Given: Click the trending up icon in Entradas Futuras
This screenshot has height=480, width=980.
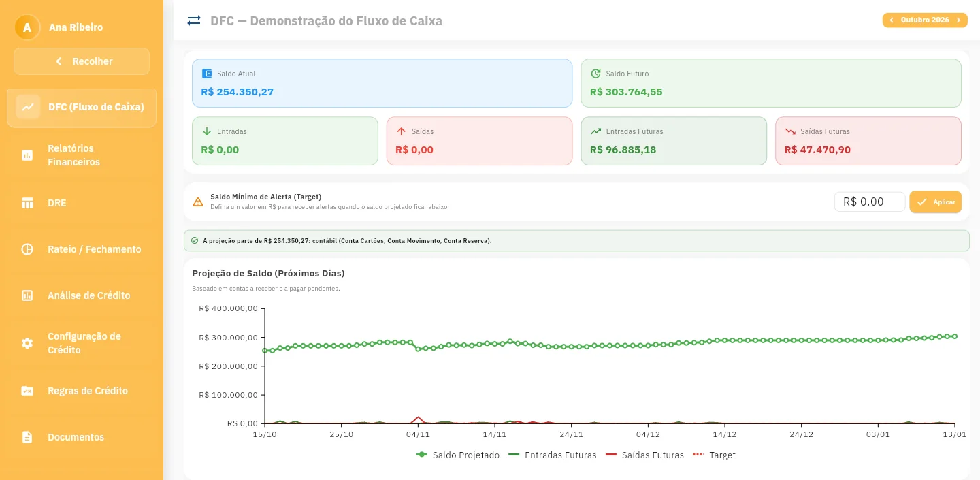Looking at the screenshot, I should (x=596, y=131).
